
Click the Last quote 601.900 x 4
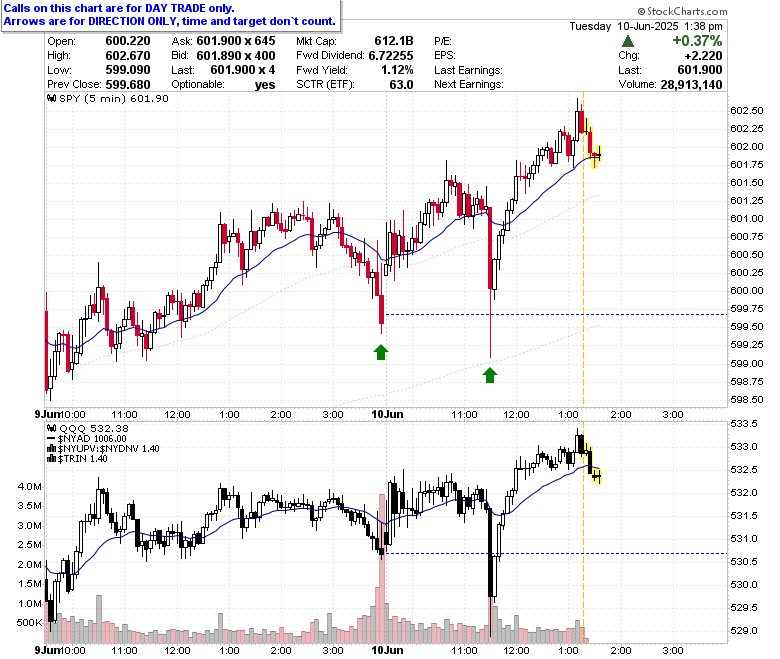point(243,70)
